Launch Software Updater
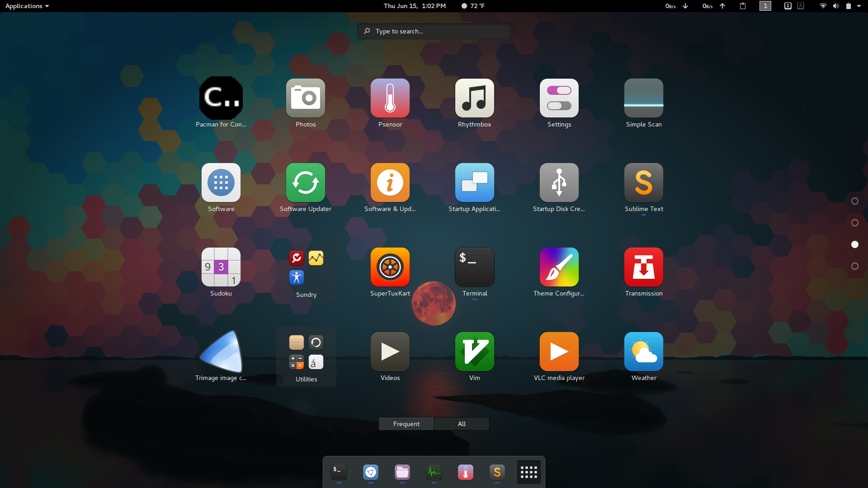Viewport: 868px width, 488px height. pos(306,183)
